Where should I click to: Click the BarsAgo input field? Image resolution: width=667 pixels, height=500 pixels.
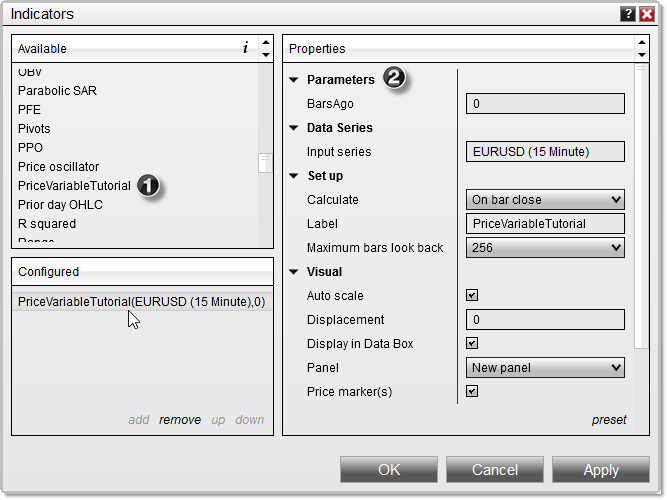pos(545,104)
